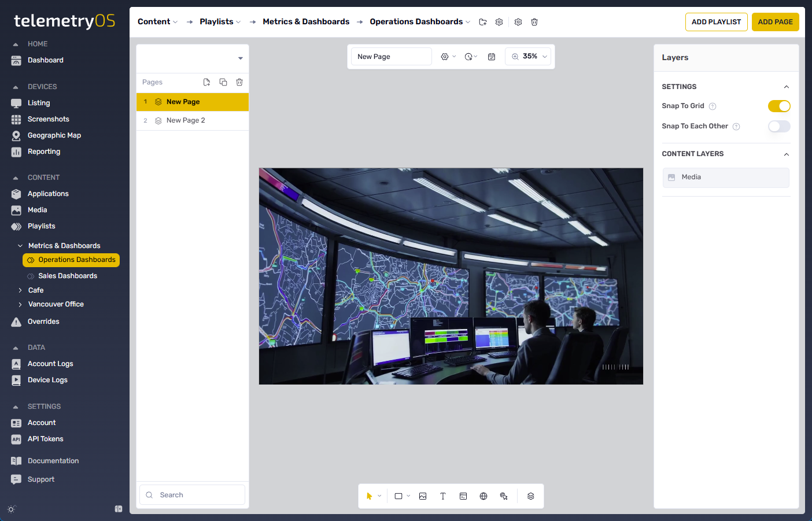
Task: Click the image insert tool
Action: 423,496
